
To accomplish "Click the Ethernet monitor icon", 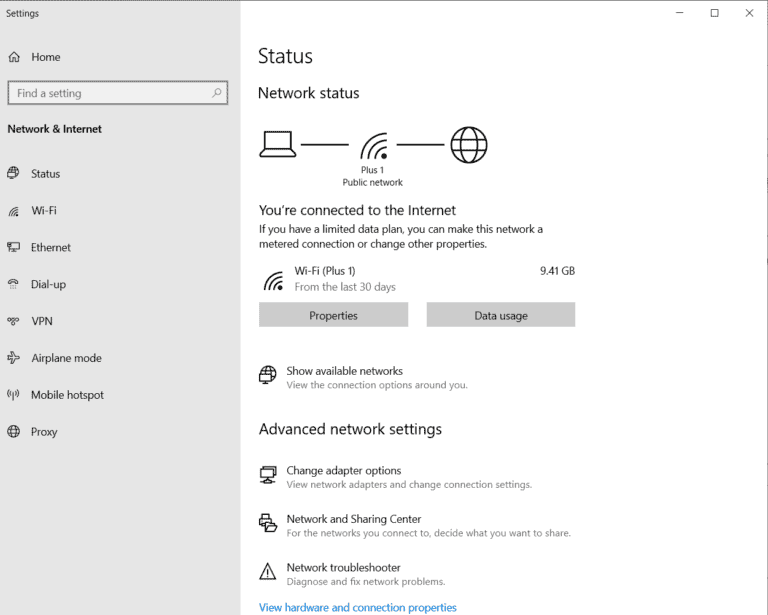I will (x=13, y=247).
